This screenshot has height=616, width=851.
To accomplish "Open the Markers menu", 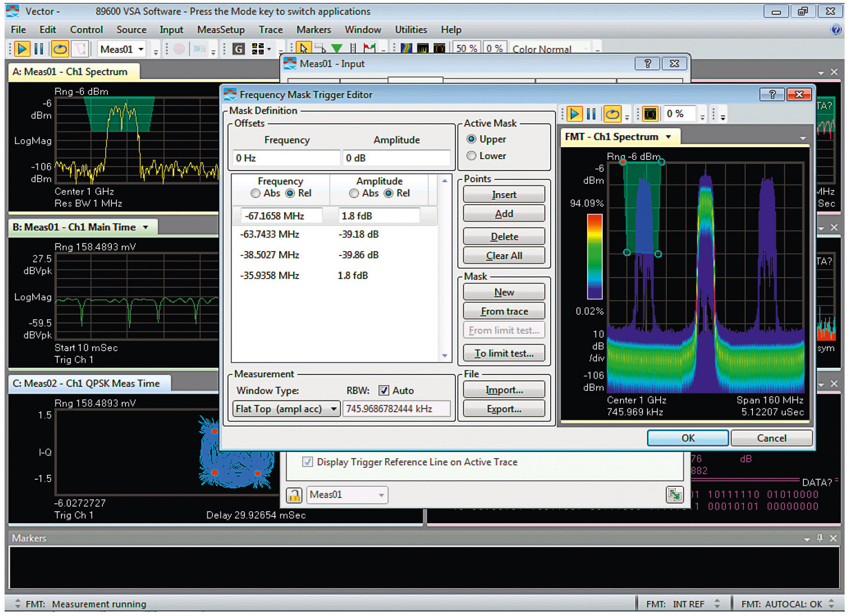I will [x=313, y=29].
